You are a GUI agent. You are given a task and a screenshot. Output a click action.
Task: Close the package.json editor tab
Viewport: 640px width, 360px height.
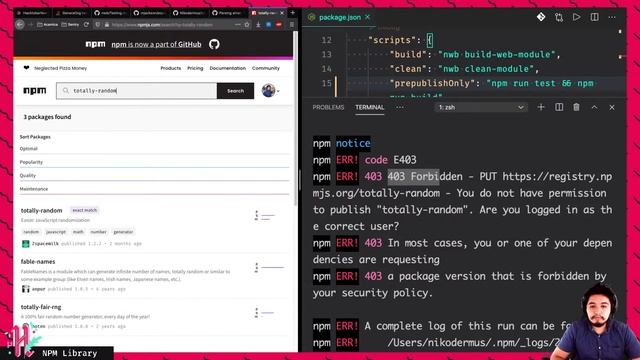(x=367, y=17)
